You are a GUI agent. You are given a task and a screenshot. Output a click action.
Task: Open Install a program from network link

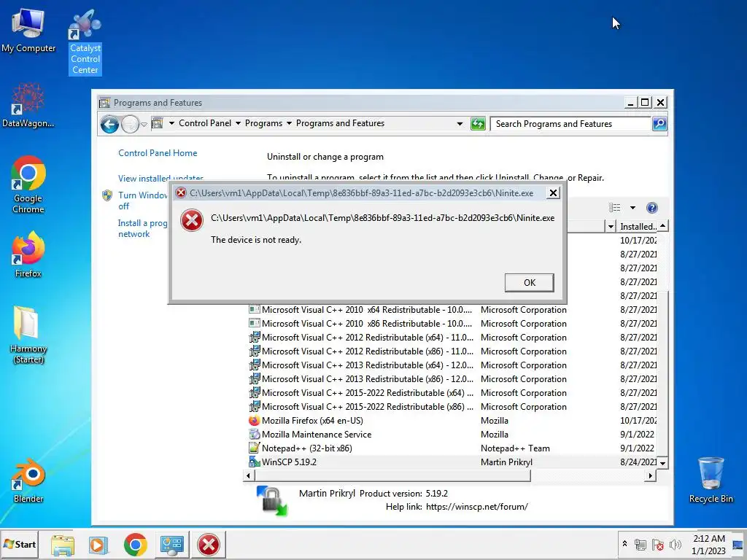point(142,228)
